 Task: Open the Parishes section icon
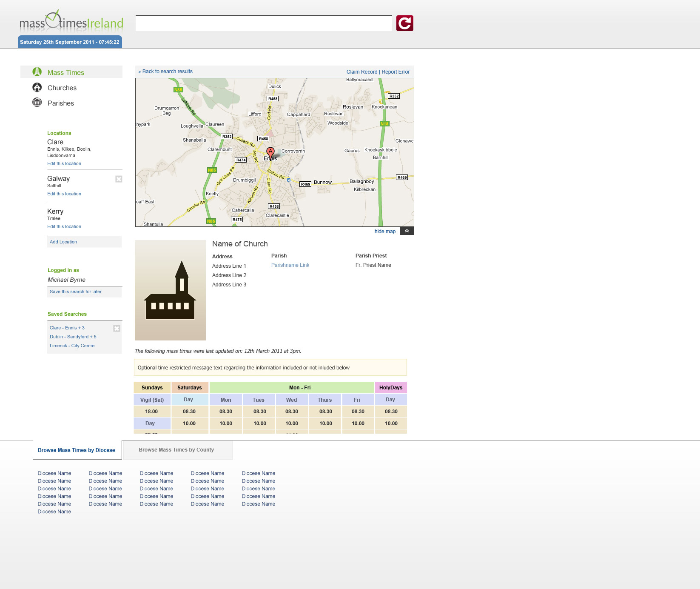coord(37,103)
